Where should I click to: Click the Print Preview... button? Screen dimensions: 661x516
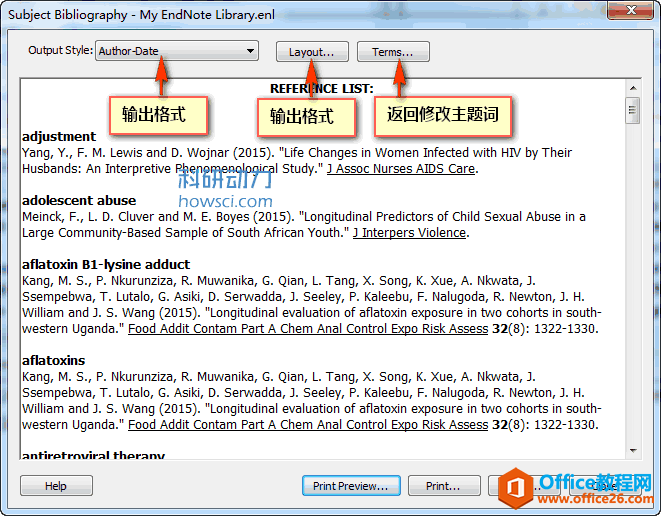(x=351, y=486)
